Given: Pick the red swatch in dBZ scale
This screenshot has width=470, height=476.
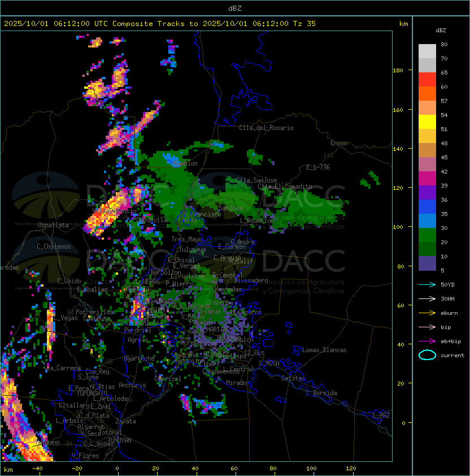Looking at the screenshot, I should coord(427,80).
